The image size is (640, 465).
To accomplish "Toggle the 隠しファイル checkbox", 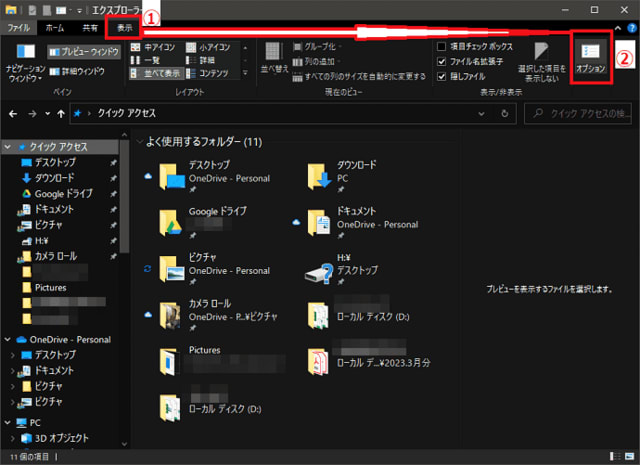I will point(443,74).
